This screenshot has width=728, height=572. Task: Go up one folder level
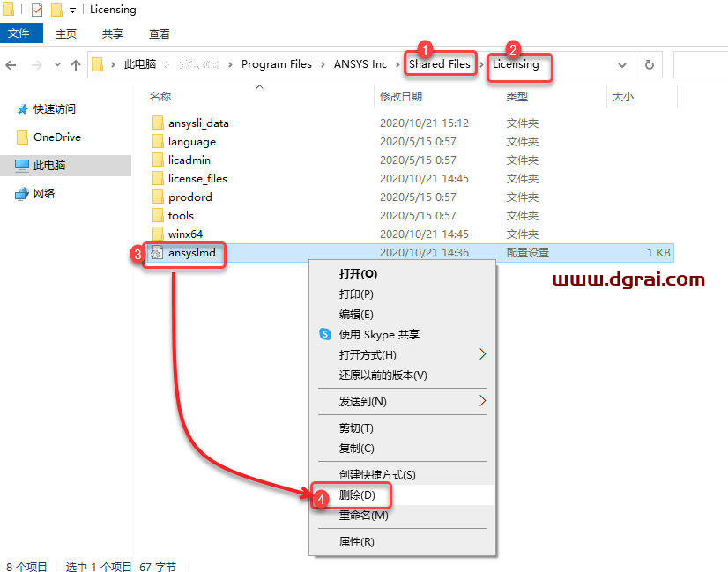(x=76, y=65)
